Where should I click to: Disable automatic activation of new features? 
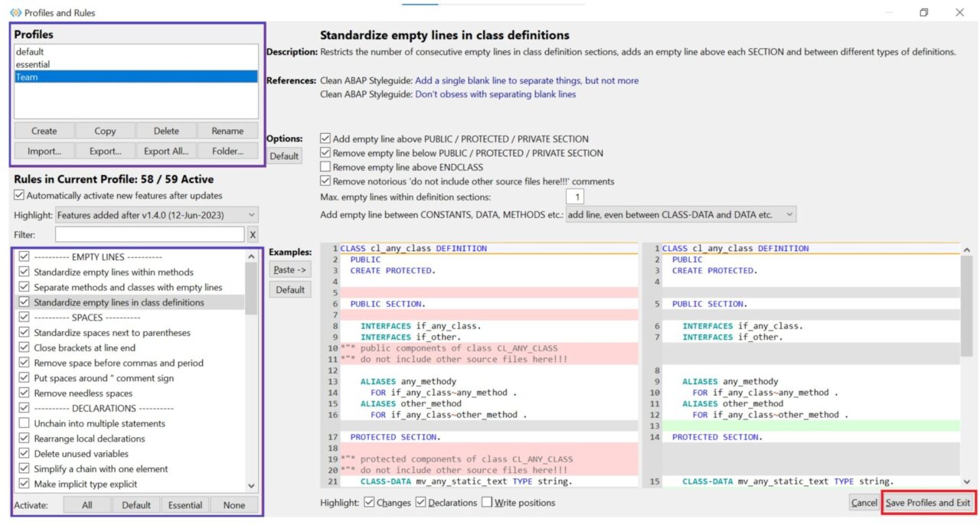(x=18, y=194)
